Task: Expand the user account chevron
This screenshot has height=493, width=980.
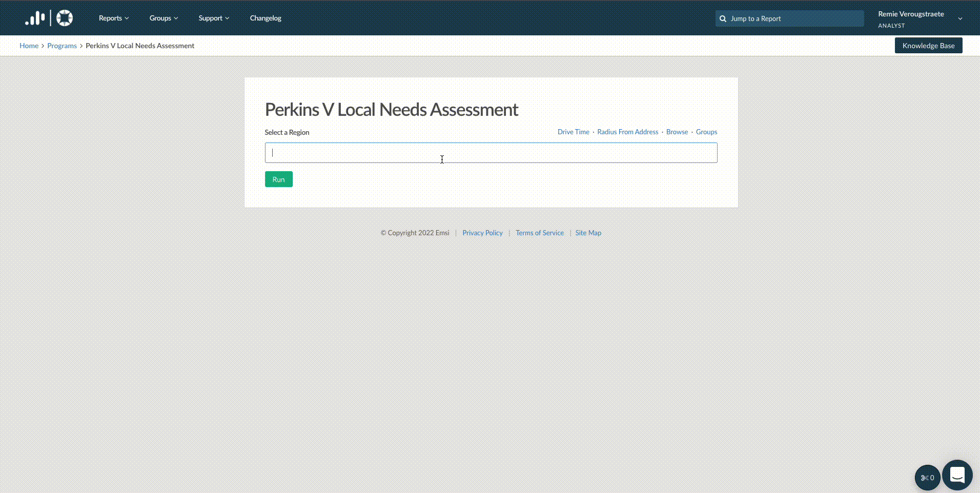Action: (x=960, y=19)
